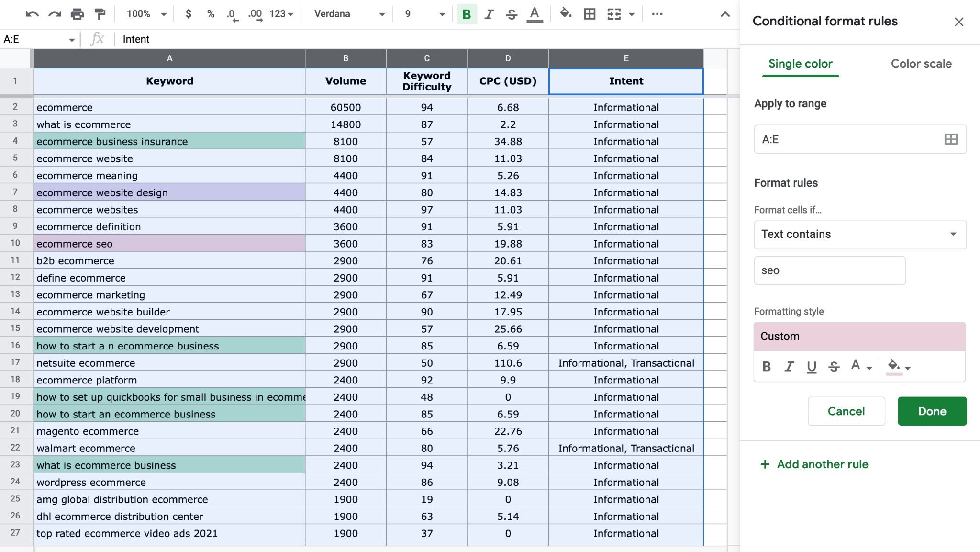Click the Undo icon
Viewport: 980px width, 552px height.
[32, 14]
